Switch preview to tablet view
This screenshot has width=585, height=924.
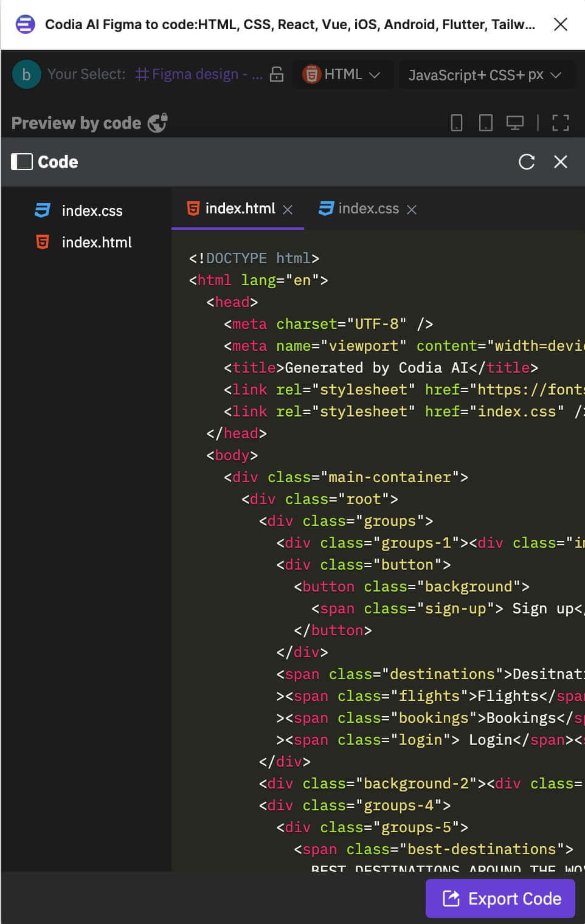485,123
